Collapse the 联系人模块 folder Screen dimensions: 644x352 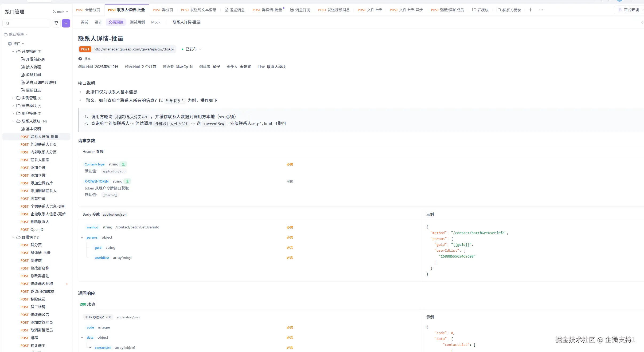(x=13, y=121)
